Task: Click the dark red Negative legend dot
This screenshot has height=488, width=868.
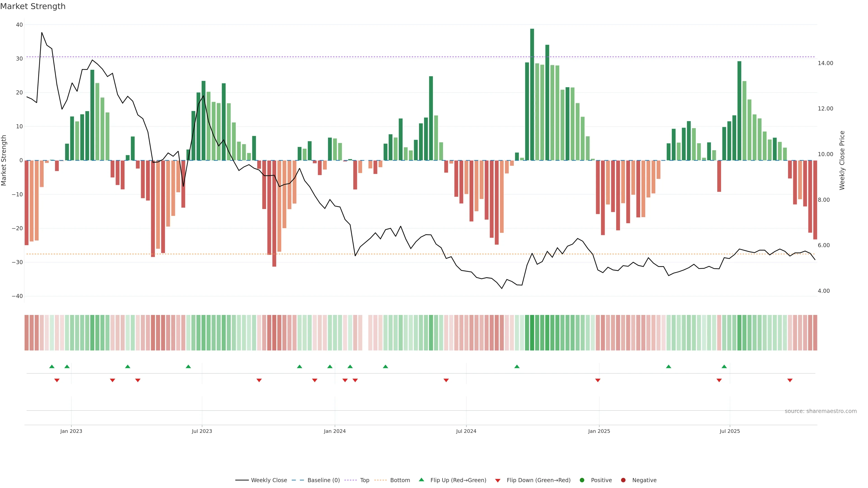Action: [623, 480]
